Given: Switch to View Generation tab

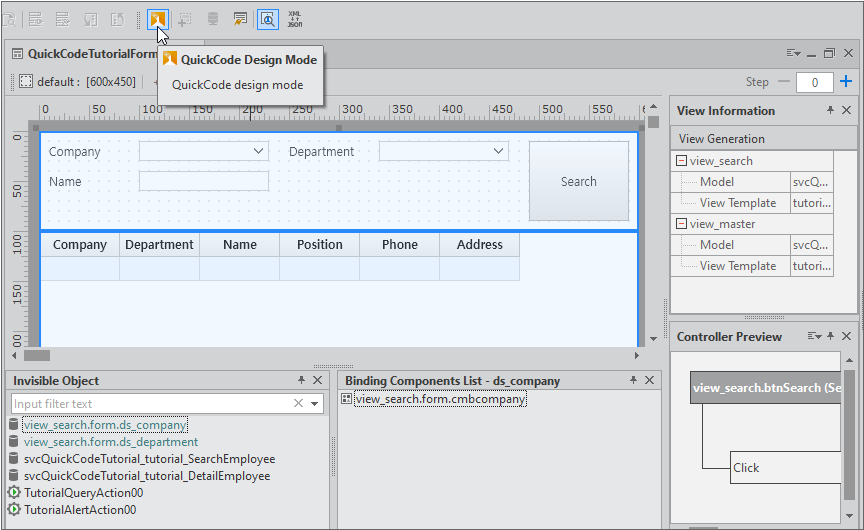Looking at the screenshot, I should [x=722, y=139].
